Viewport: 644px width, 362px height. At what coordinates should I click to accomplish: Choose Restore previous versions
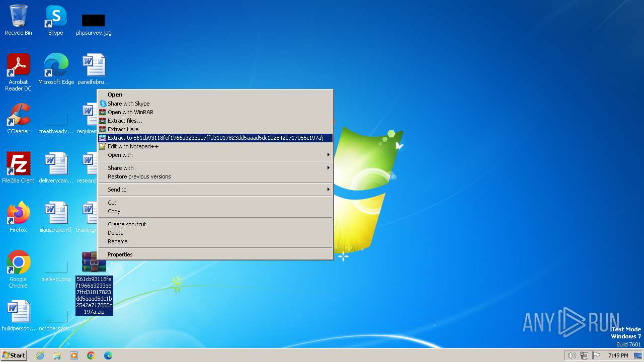click(215, 176)
